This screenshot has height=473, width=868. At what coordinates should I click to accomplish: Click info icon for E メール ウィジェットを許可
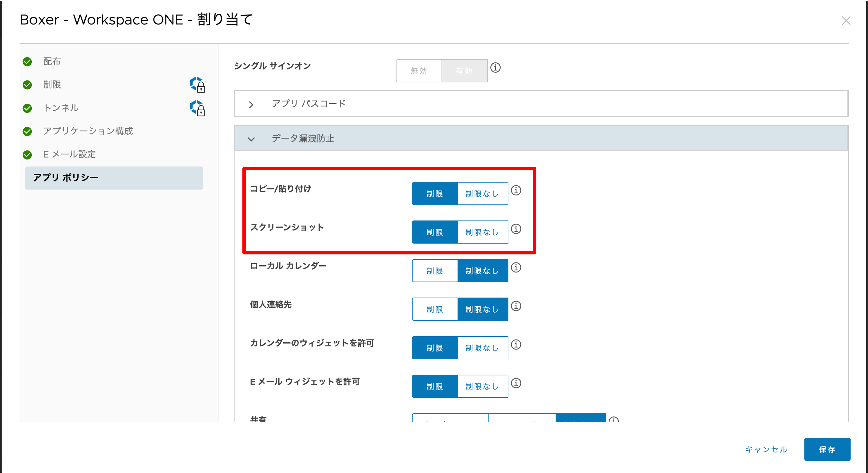pyautogui.click(x=516, y=383)
